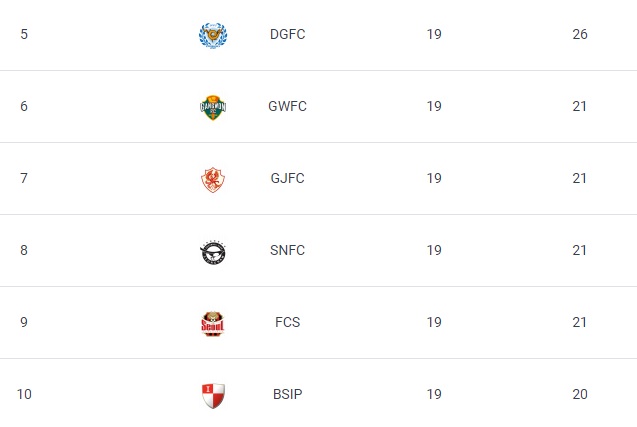Click rank number 7 beside GJFC
Image resolution: width=637 pixels, height=427 pixels.
click(24, 178)
